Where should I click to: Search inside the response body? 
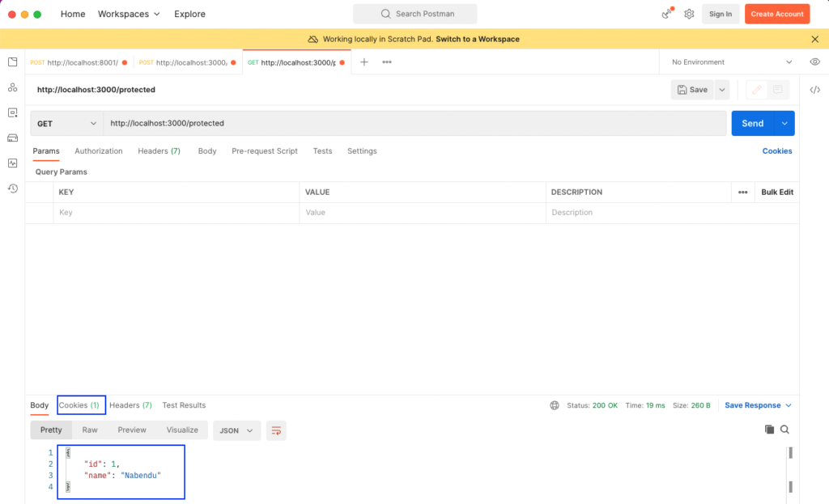pos(784,430)
